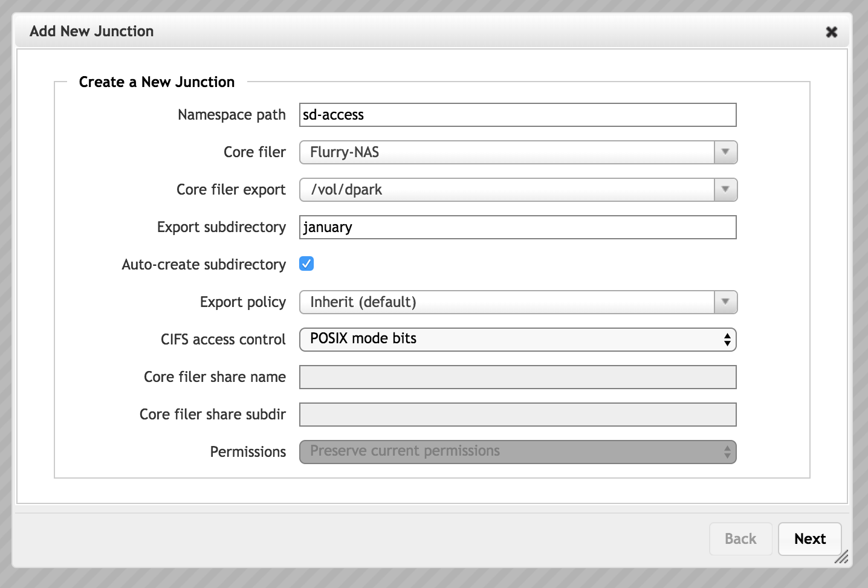The image size is (868, 588).
Task: Click the Core filer dropdown arrow icon
Action: [725, 152]
